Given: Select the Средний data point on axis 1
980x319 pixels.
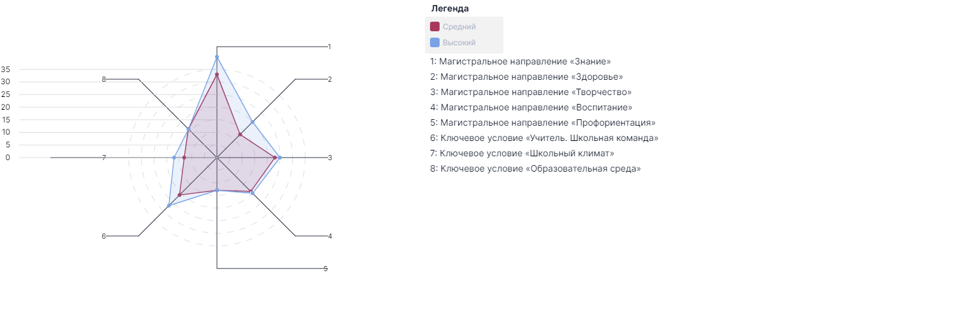Looking at the screenshot, I should click(217, 75).
